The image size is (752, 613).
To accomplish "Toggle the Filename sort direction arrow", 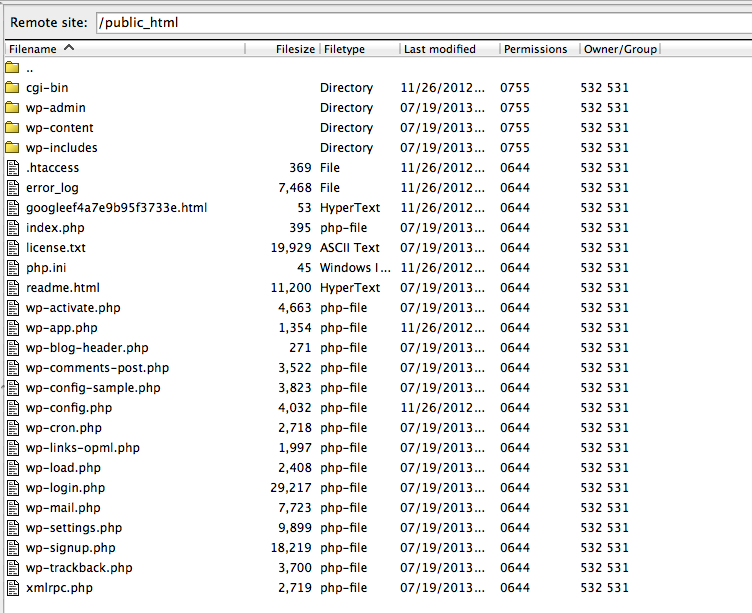I will point(69,47).
